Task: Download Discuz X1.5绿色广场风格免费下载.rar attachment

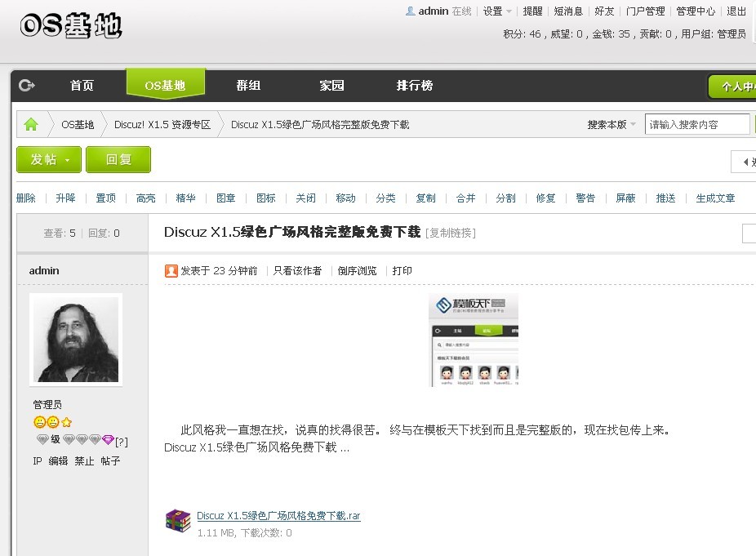Action: click(278, 515)
